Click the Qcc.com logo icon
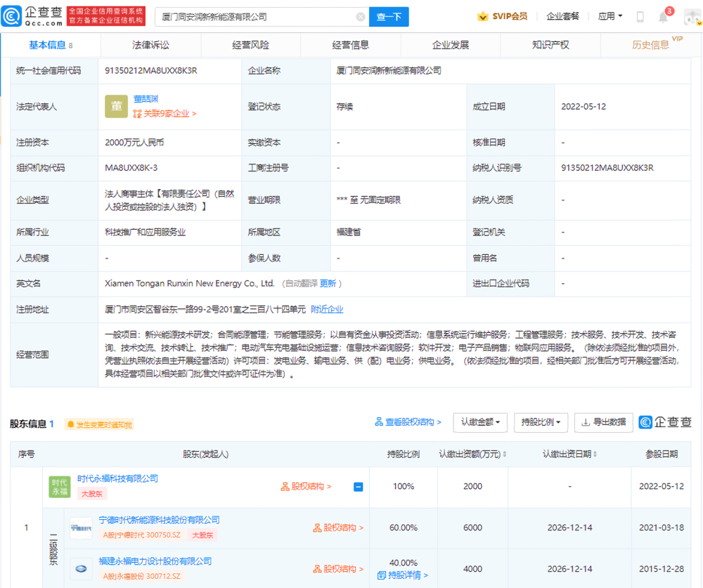 (11, 17)
